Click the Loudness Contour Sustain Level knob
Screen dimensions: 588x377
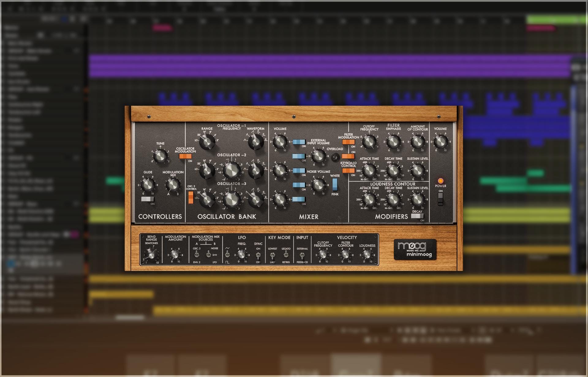(x=417, y=199)
